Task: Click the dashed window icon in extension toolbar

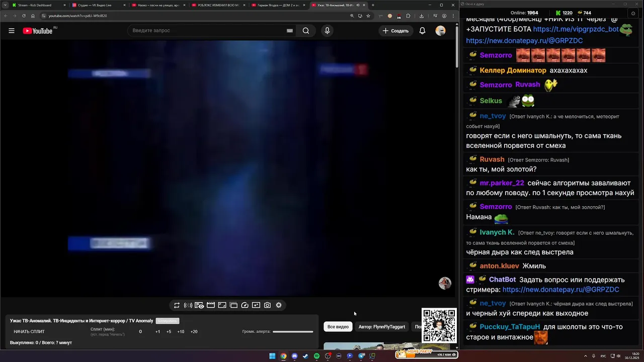Action: (x=233, y=305)
